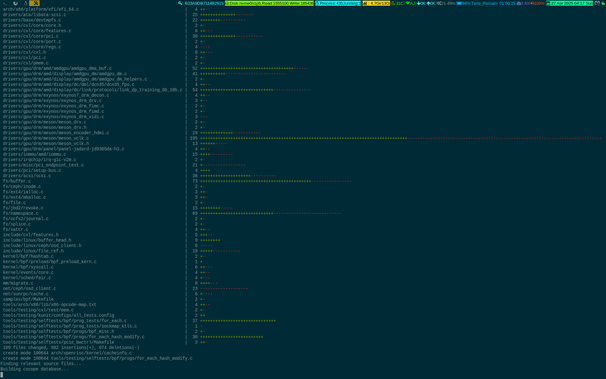This screenshot has width=606, height=379.
Task: Click the line drivers/cxl/core/pci.c
Action: pos(31,36)
